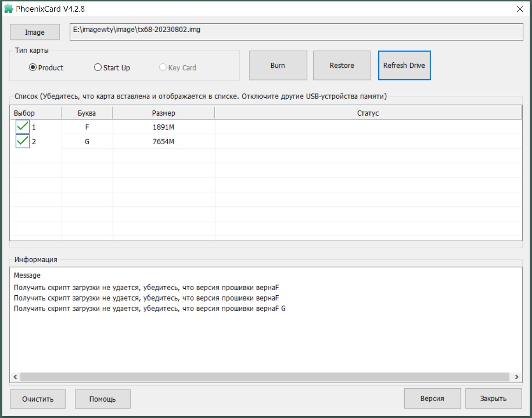The width and height of the screenshot is (532, 418).
Task: Click the right scroll arrow in message log
Action: [516, 377]
